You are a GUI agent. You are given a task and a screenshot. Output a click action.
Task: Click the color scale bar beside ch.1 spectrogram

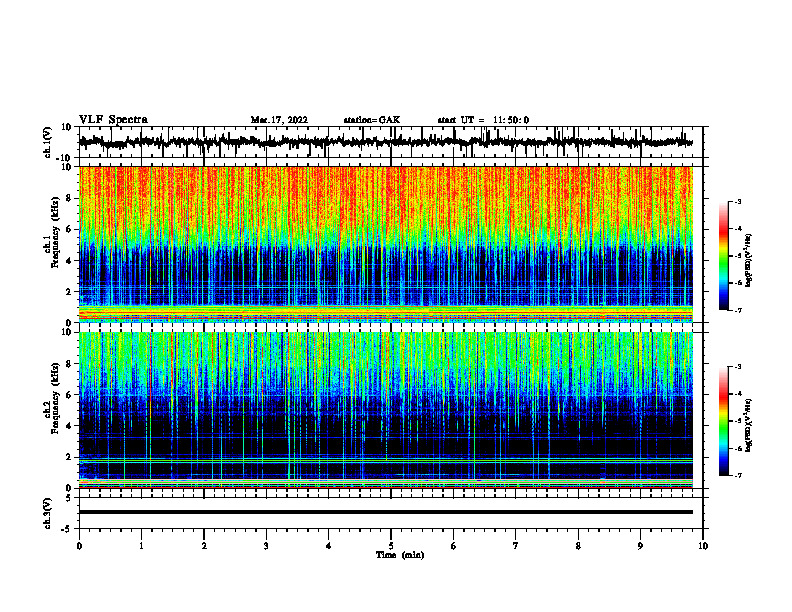[x=724, y=256]
